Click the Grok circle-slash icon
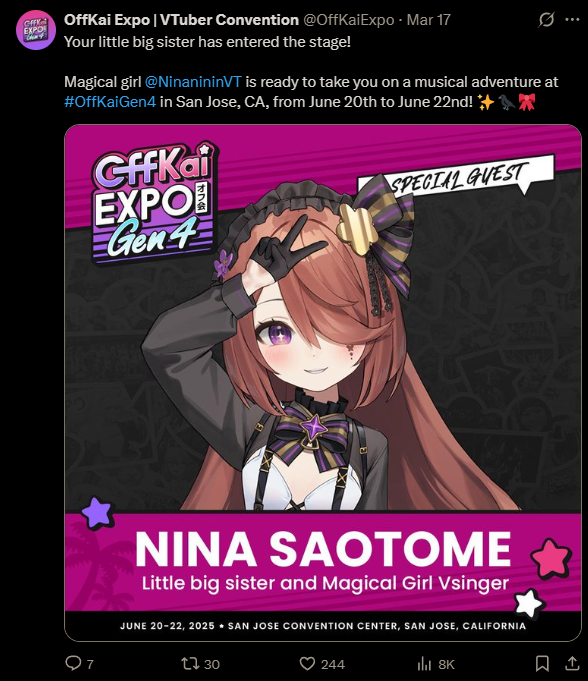 pyautogui.click(x=546, y=20)
